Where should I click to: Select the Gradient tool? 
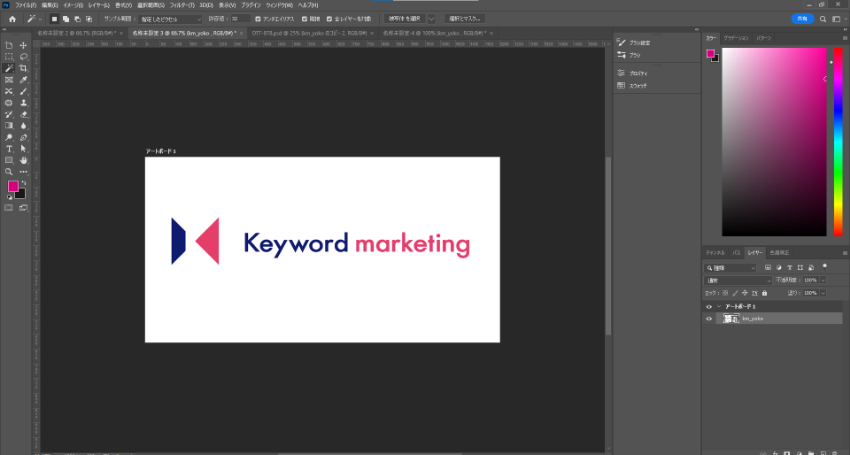(x=9, y=126)
